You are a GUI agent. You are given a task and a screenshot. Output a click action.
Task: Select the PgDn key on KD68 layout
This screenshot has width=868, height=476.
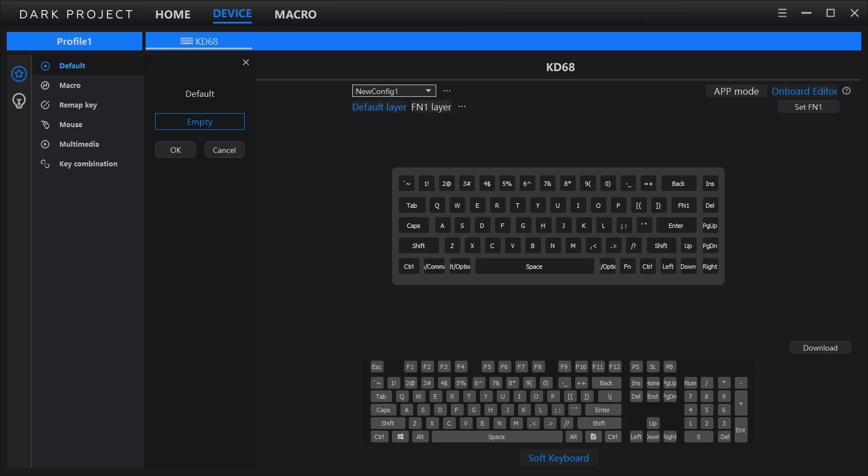coord(710,246)
